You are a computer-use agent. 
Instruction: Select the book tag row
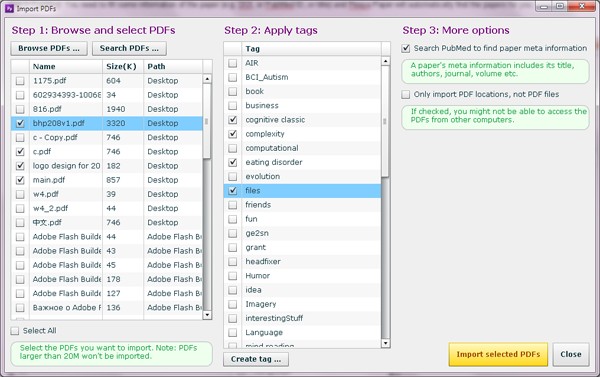coord(302,91)
